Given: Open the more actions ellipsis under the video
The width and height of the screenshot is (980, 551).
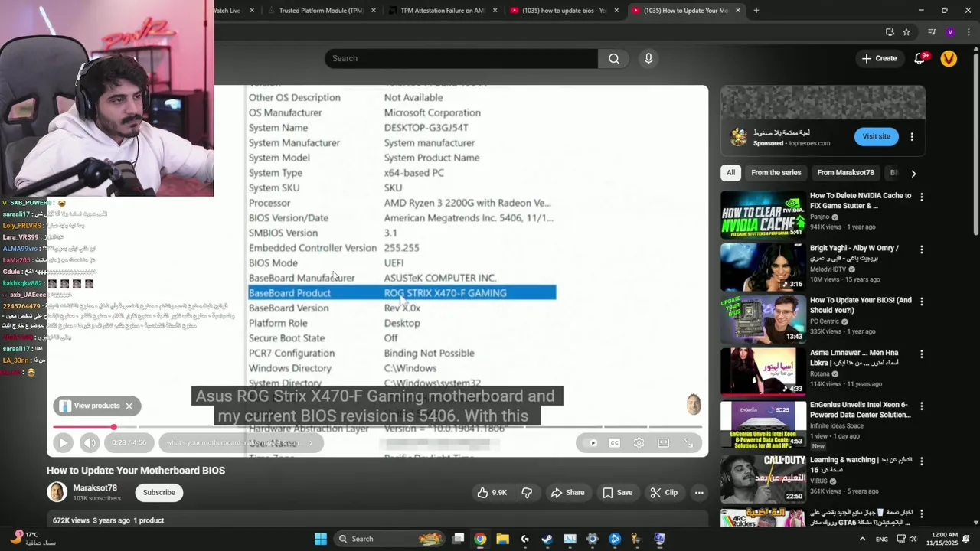Looking at the screenshot, I should tap(699, 492).
